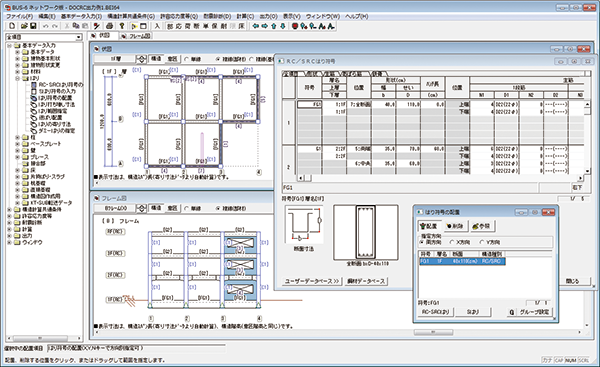Click the ユーザーデータベース>> button
The image size is (600, 367).
click(312, 281)
